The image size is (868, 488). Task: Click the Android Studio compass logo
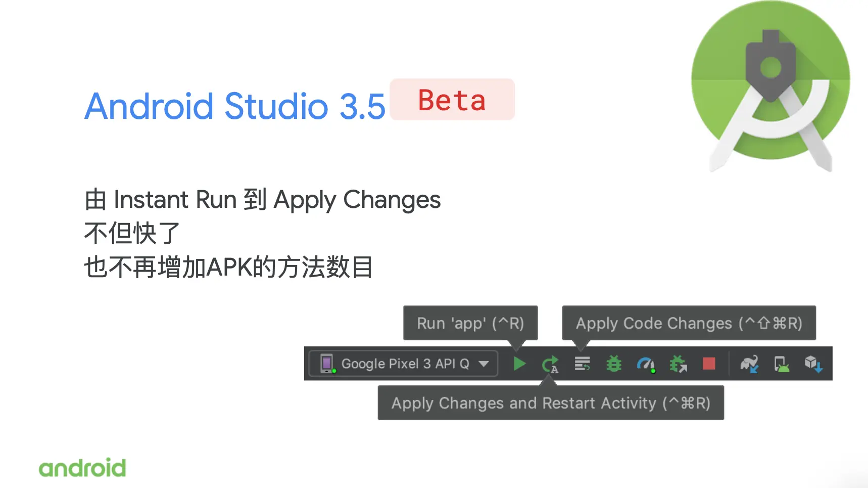click(770, 87)
